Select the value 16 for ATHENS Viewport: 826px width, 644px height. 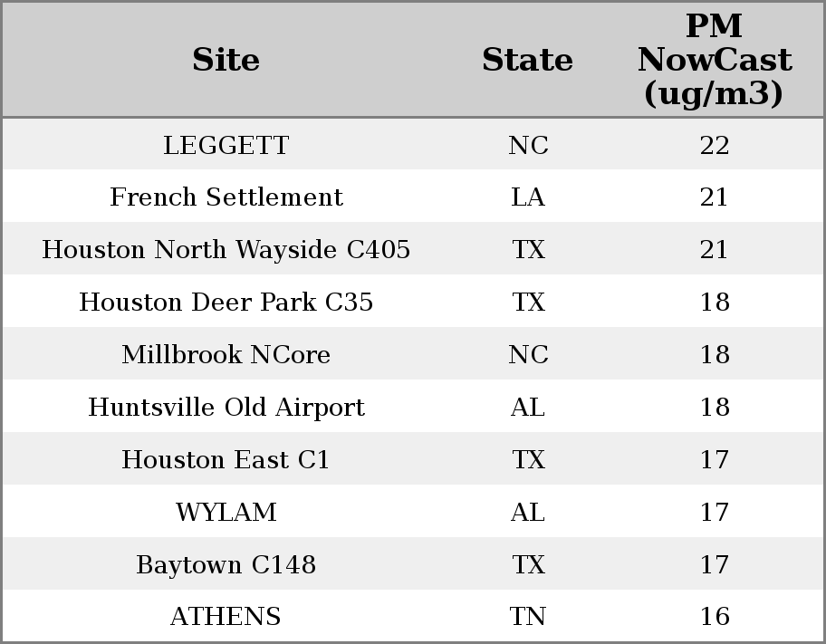pyautogui.click(x=714, y=617)
